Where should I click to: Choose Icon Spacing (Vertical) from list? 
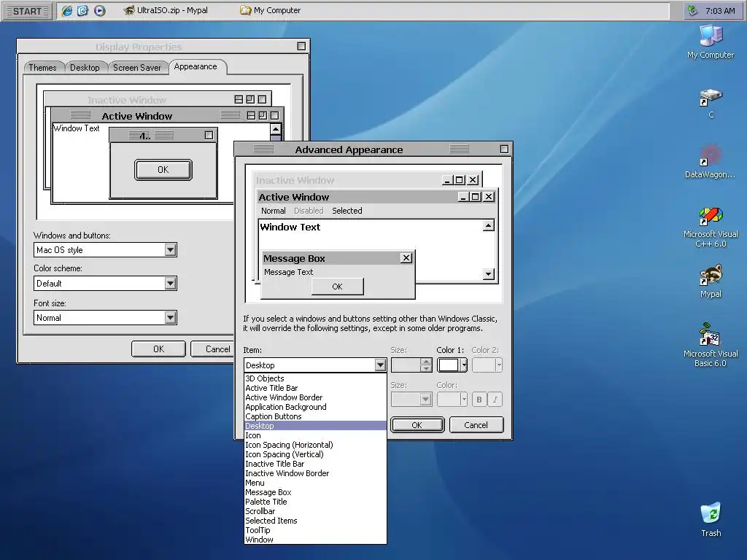click(x=315, y=454)
